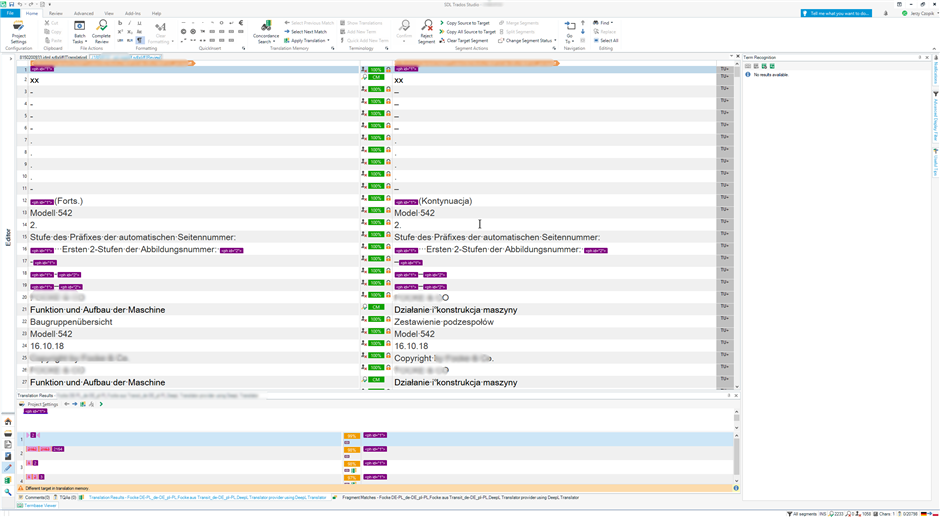Open Termbase Viewer tab
The width and height of the screenshot is (940, 517).
[37, 506]
